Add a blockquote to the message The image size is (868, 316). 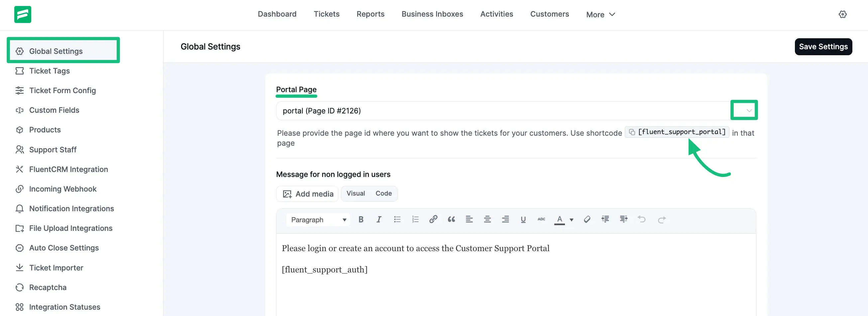point(451,219)
